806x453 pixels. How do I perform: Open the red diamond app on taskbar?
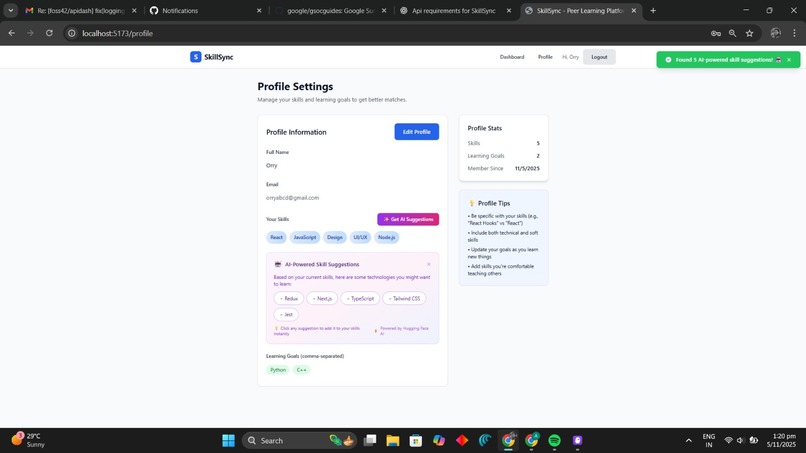click(x=462, y=440)
